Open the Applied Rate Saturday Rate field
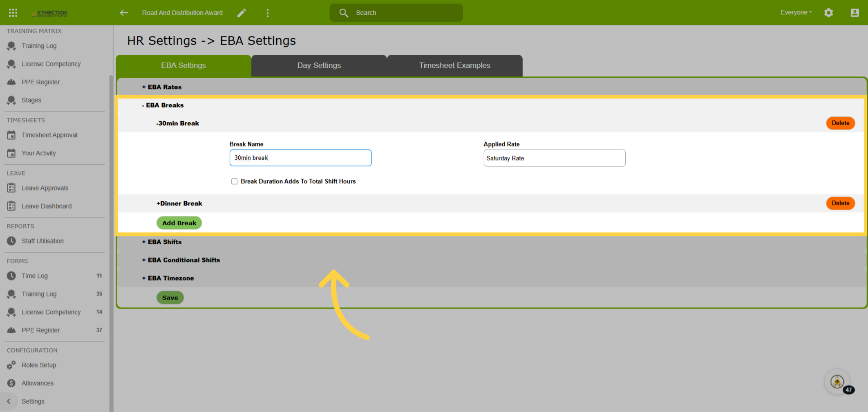 click(x=554, y=158)
